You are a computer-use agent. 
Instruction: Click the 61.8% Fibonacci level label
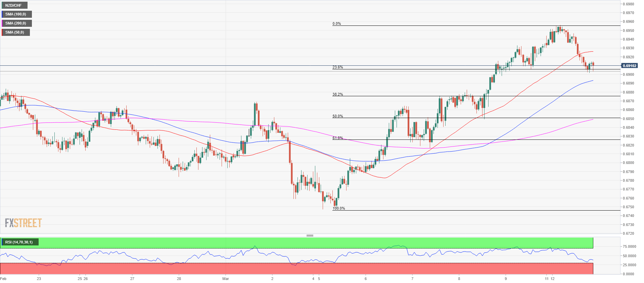(338, 138)
